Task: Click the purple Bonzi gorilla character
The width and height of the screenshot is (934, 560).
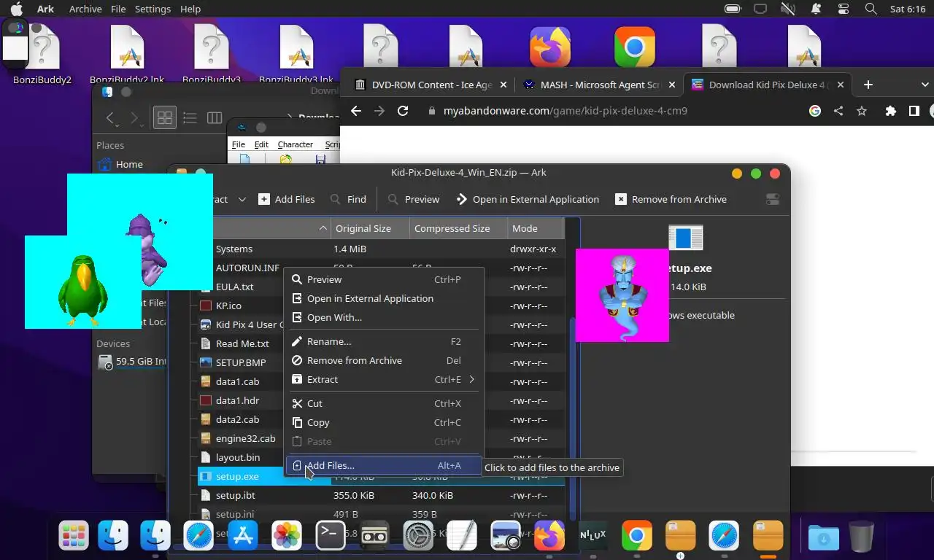Action: tap(149, 249)
